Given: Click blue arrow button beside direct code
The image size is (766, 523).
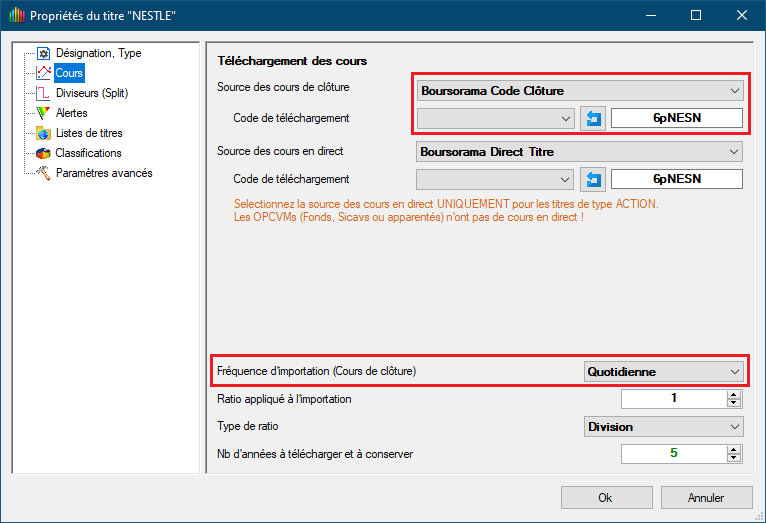Looking at the screenshot, I should point(593,179).
